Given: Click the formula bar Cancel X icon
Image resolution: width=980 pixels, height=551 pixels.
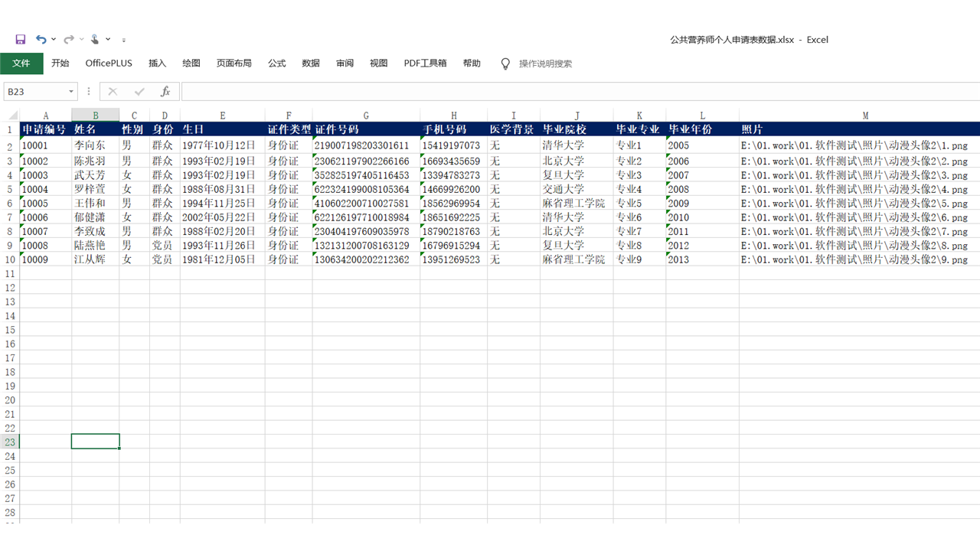Looking at the screenshot, I should click(x=113, y=92).
